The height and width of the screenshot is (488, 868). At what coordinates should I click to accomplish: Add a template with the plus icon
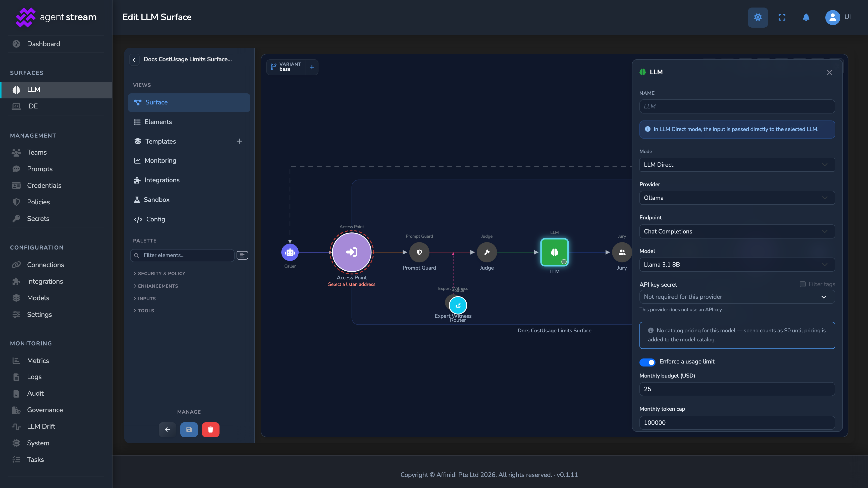click(x=239, y=141)
